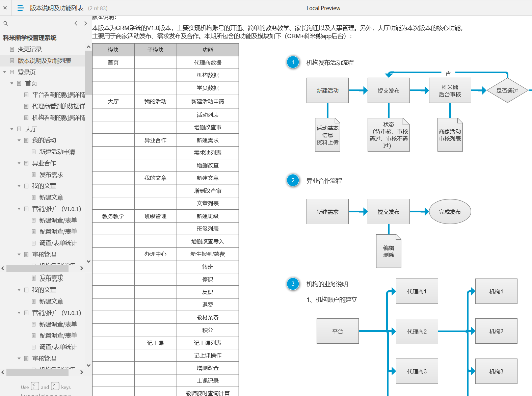Click the left-arrow key icon in the hint
532x396 pixels.
click(x=35, y=386)
